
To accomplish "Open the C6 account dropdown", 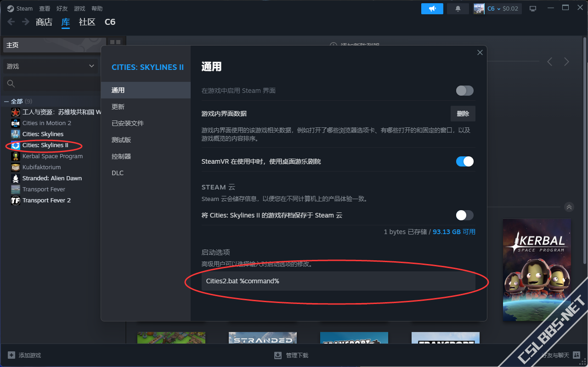I will (x=498, y=9).
